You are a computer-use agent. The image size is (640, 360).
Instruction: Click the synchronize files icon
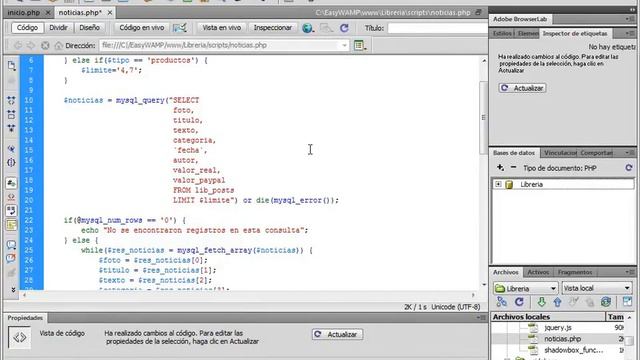[606, 302]
